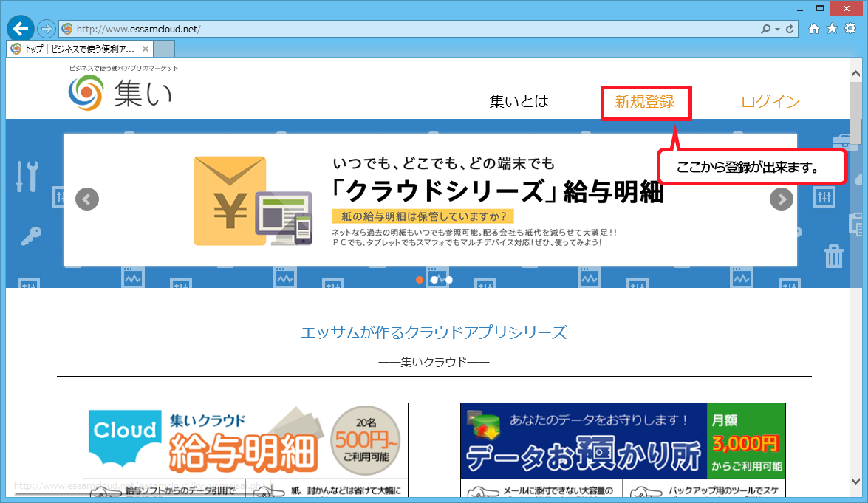Open browser Tools gear icon
The width and height of the screenshot is (868, 503).
coord(850,29)
